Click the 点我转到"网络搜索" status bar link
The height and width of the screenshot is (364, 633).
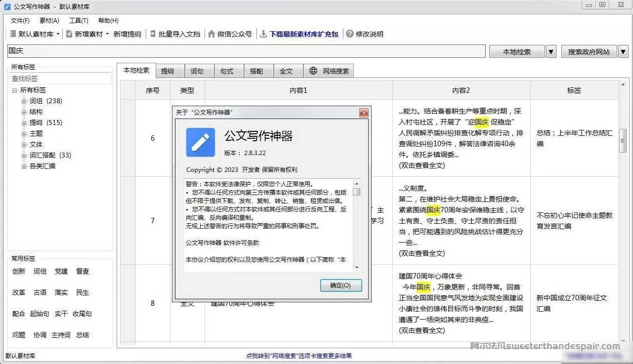click(299, 356)
